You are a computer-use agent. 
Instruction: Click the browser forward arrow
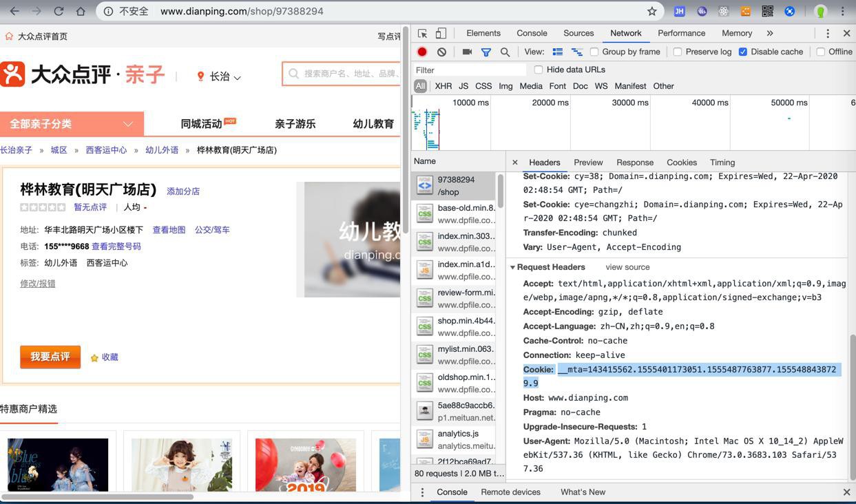coord(36,11)
